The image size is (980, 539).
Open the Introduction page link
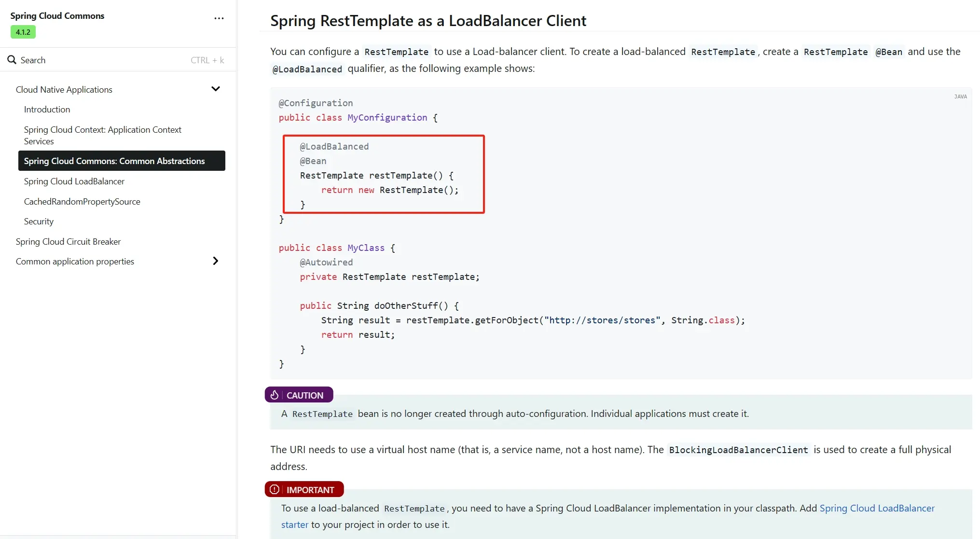tap(47, 109)
